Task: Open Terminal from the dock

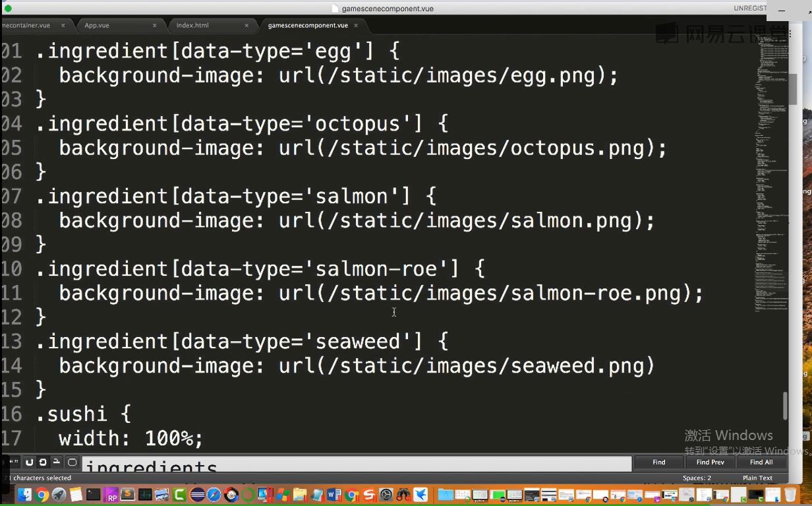Action: 93,495
